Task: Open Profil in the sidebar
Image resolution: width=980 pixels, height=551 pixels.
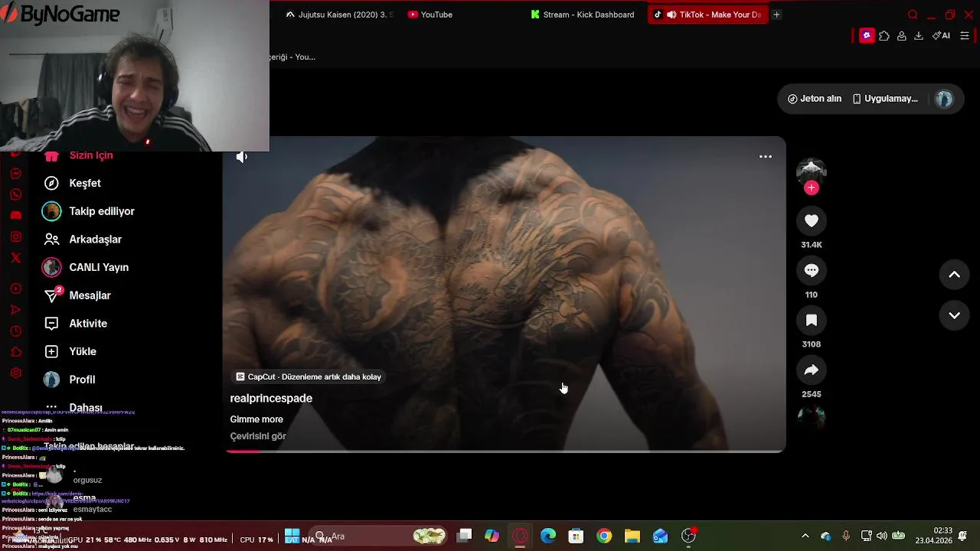Action: click(x=82, y=380)
